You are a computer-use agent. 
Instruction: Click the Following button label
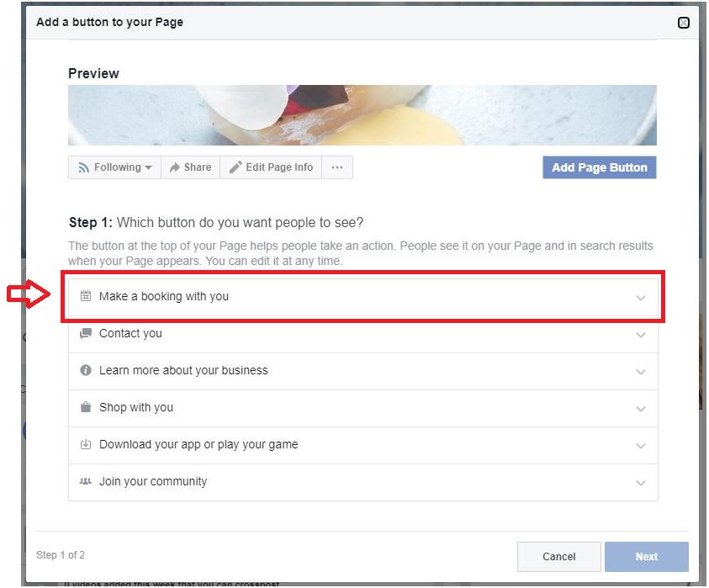click(118, 167)
